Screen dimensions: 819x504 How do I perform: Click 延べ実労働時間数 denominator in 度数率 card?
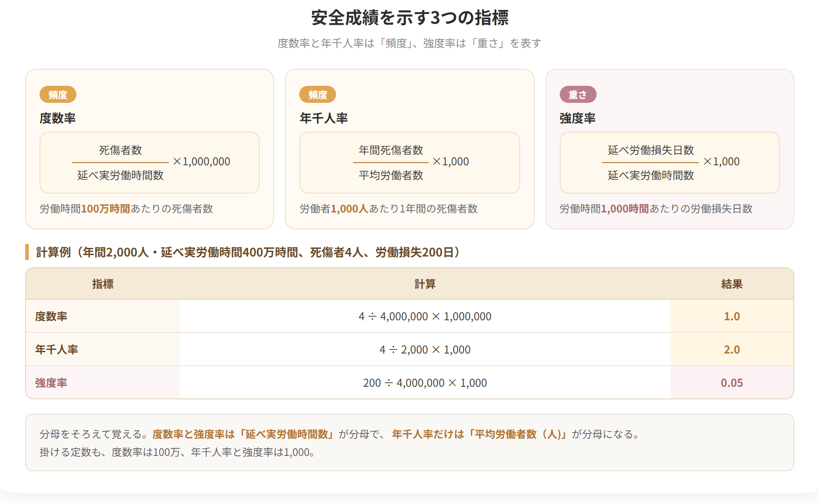[120, 175]
